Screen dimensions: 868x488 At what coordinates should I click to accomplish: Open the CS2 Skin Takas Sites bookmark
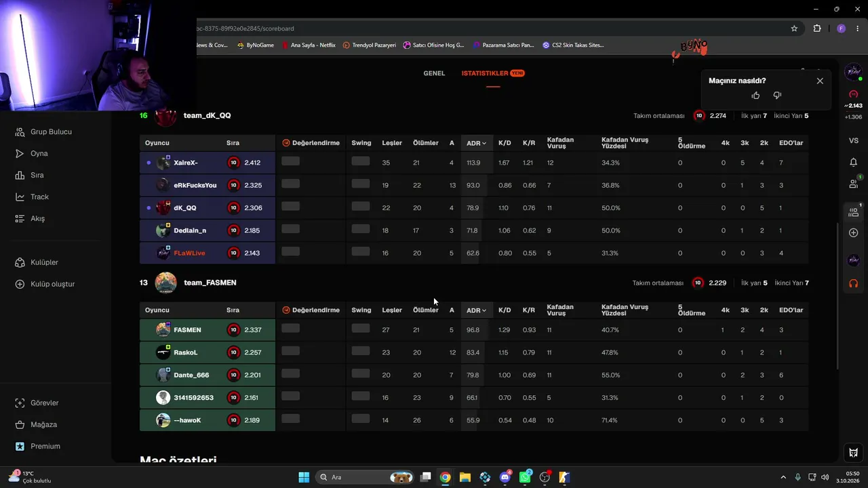pos(573,45)
